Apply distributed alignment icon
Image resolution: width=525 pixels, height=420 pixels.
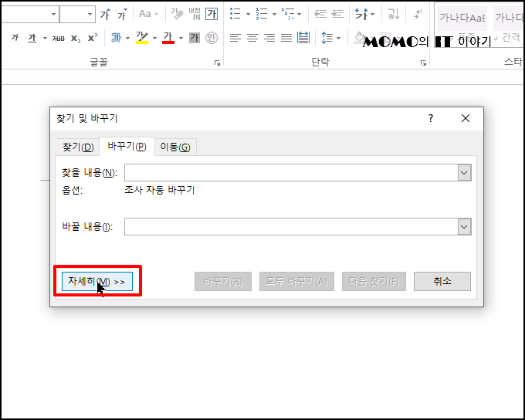303,38
